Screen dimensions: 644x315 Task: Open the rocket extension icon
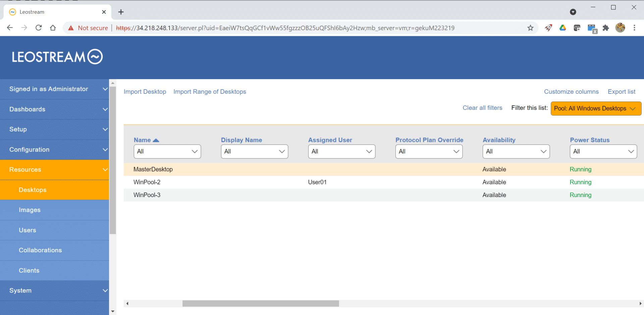(x=548, y=28)
